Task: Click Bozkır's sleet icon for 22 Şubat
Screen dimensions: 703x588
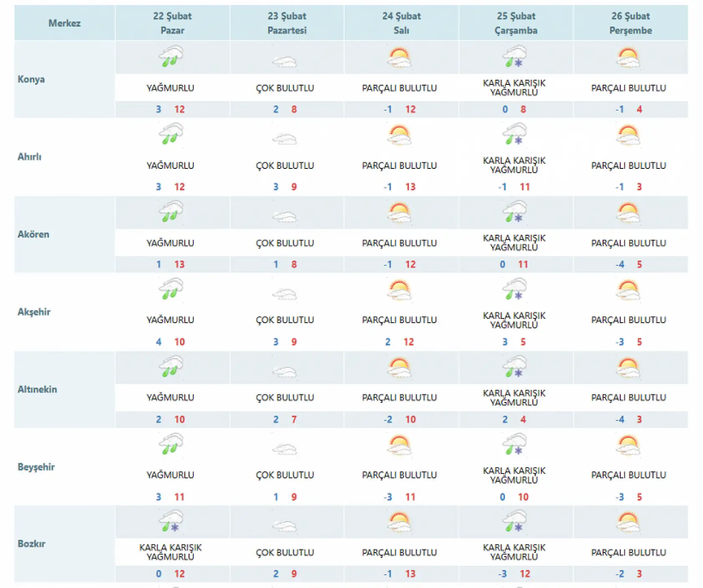Action: (x=171, y=521)
